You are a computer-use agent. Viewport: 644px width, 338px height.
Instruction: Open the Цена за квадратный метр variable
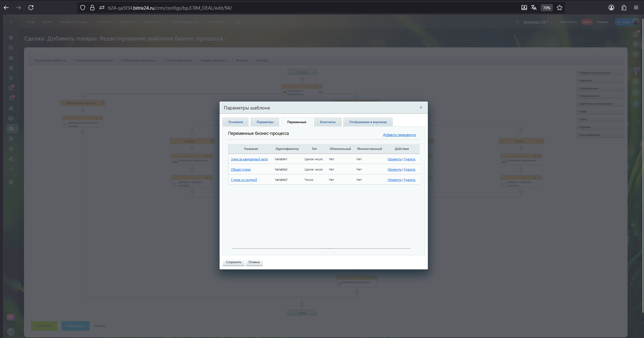tap(249, 159)
